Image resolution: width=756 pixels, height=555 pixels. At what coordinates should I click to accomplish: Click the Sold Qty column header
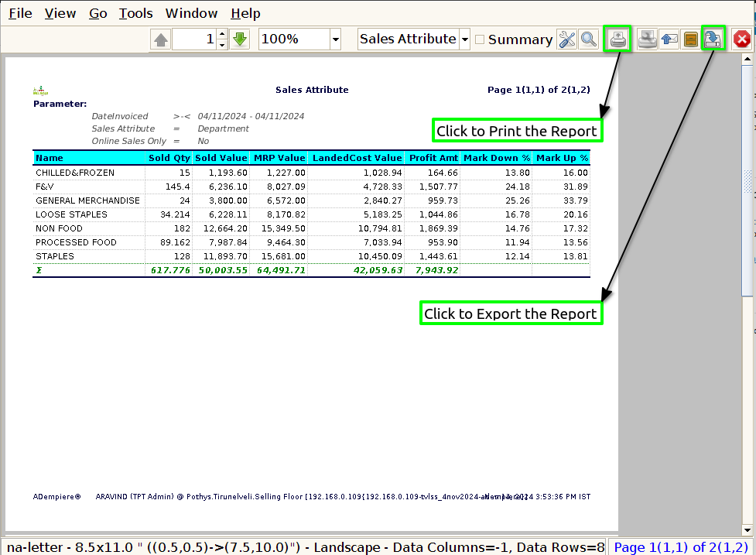coord(169,158)
